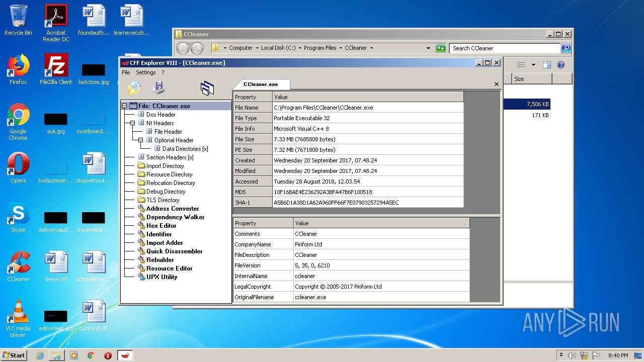The image size is (644, 362).
Task: Open the Rebuilder tool
Action: [160, 260]
